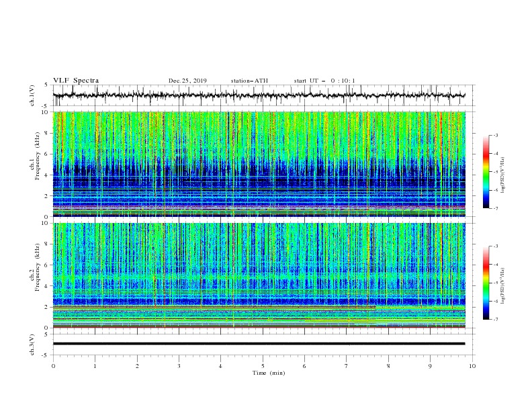The image size is (532, 411).
Task: Click time-axis tick label "6"
Action: pos(304,366)
